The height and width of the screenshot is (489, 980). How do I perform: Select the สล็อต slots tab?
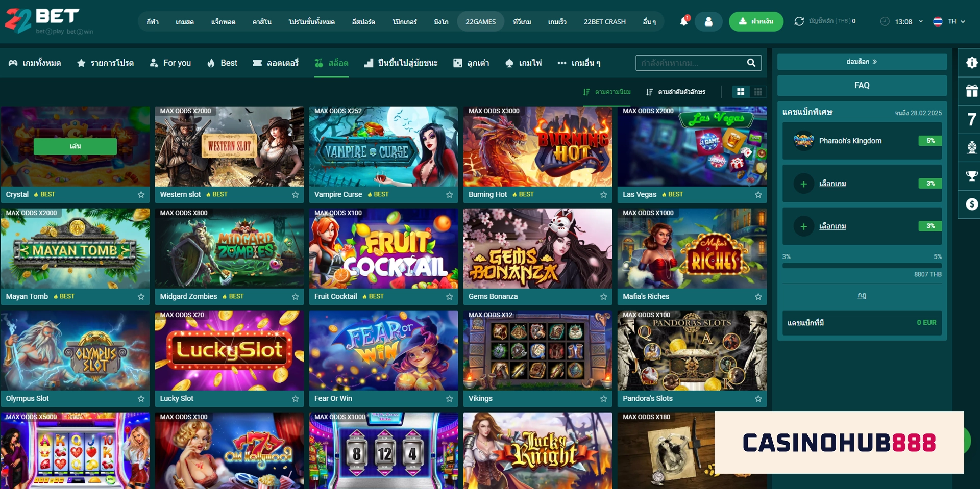[x=331, y=63]
